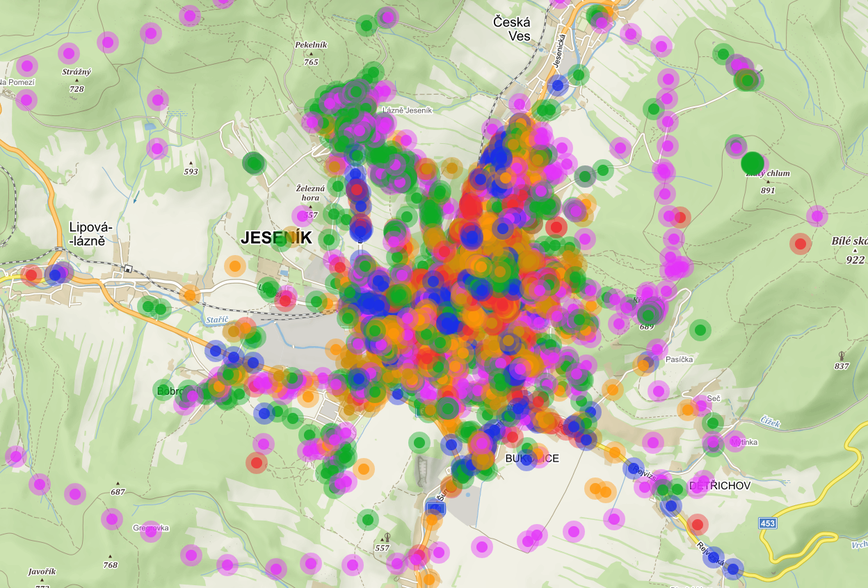Click the 453 road number shield
The width and height of the screenshot is (868, 588).
pyautogui.click(x=767, y=522)
